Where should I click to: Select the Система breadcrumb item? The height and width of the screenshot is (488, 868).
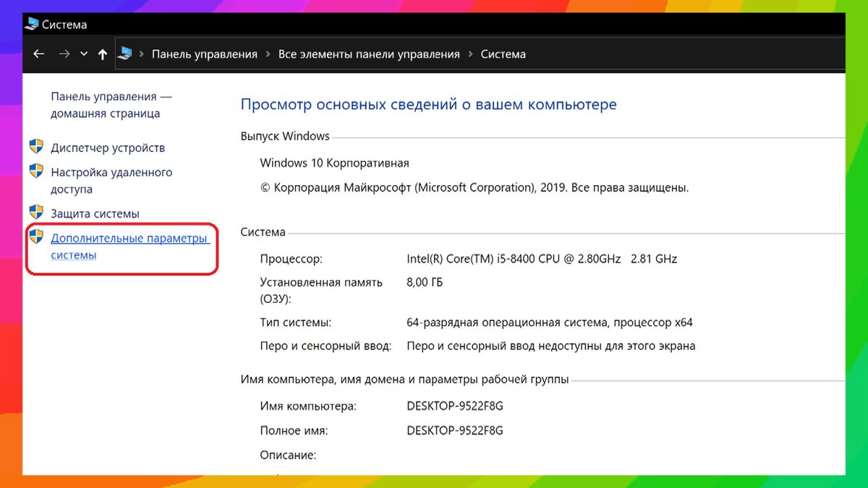pos(503,54)
